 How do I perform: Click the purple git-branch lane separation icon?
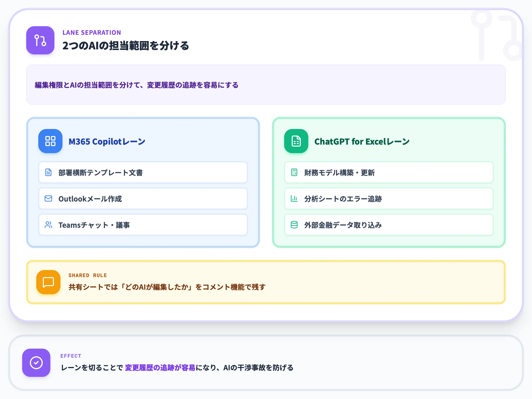point(40,40)
